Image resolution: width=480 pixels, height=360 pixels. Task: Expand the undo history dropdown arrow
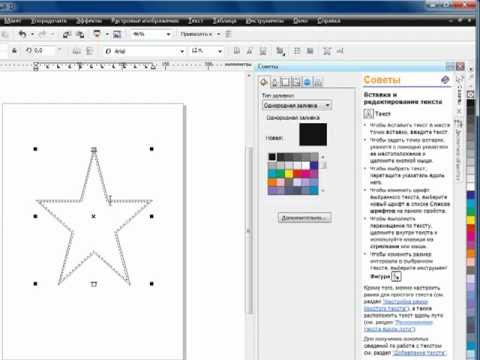(x=32, y=34)
